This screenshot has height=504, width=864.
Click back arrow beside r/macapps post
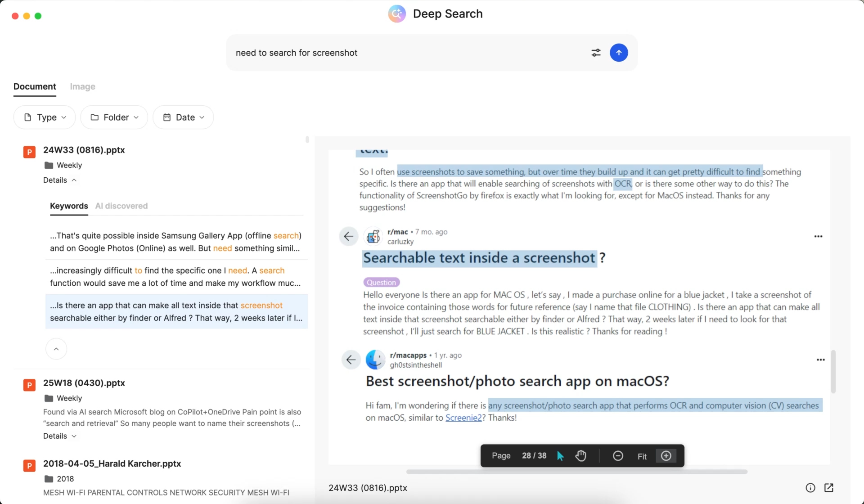tap(351, 360)
